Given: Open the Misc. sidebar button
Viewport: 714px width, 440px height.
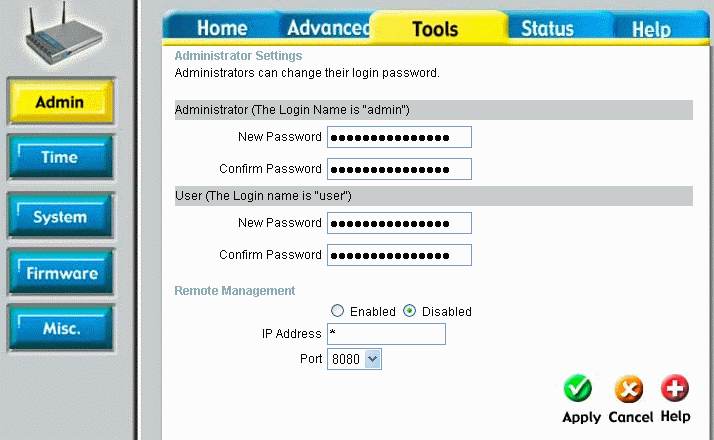Looking at the screenshot, I should tap(60, 329).
